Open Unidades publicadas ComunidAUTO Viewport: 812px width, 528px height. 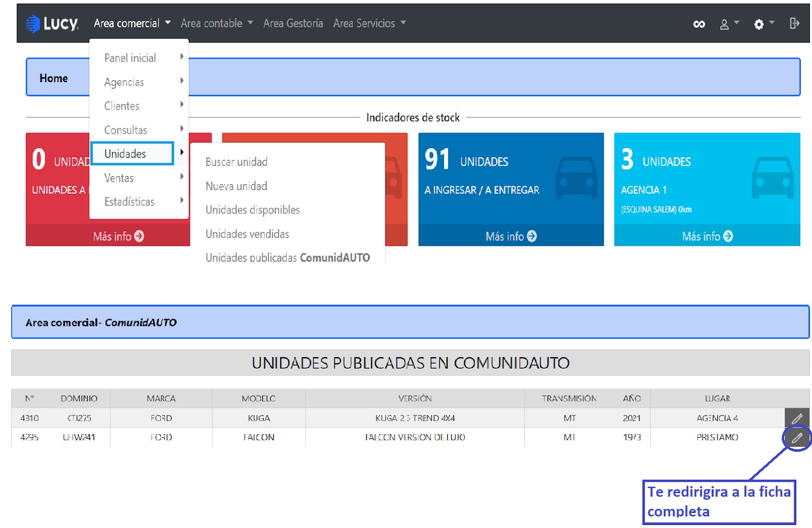(288, 257)
